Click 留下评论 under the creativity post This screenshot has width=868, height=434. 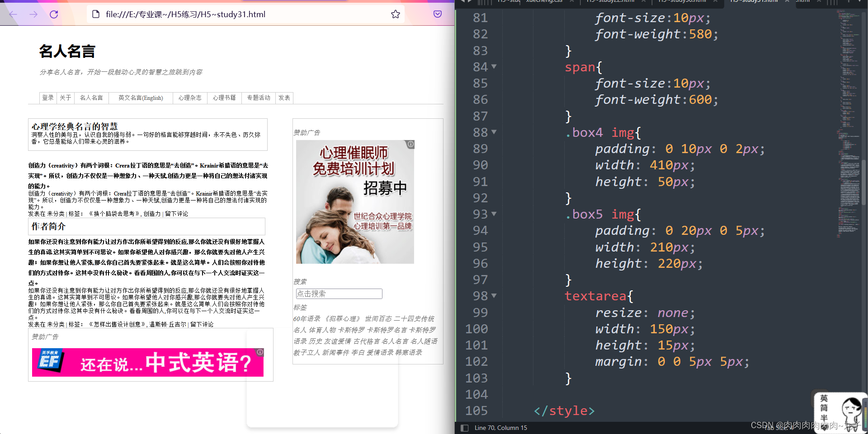click(x=176, y=214)
